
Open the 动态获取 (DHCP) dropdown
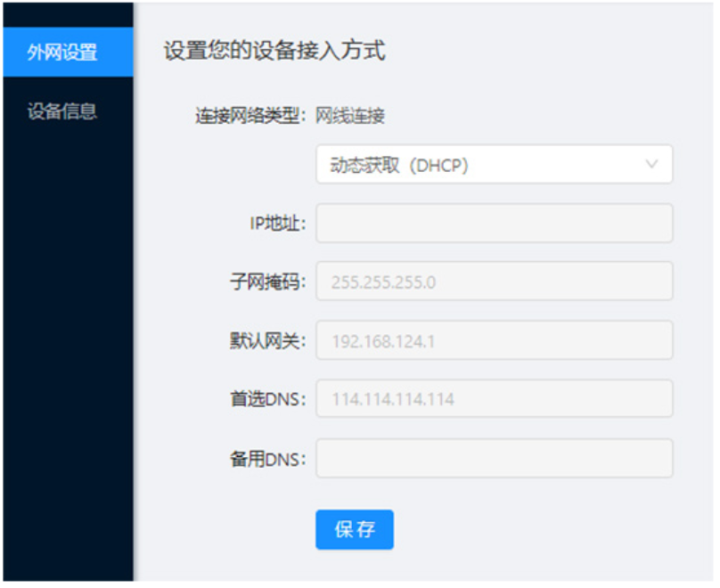coord(494,164)
